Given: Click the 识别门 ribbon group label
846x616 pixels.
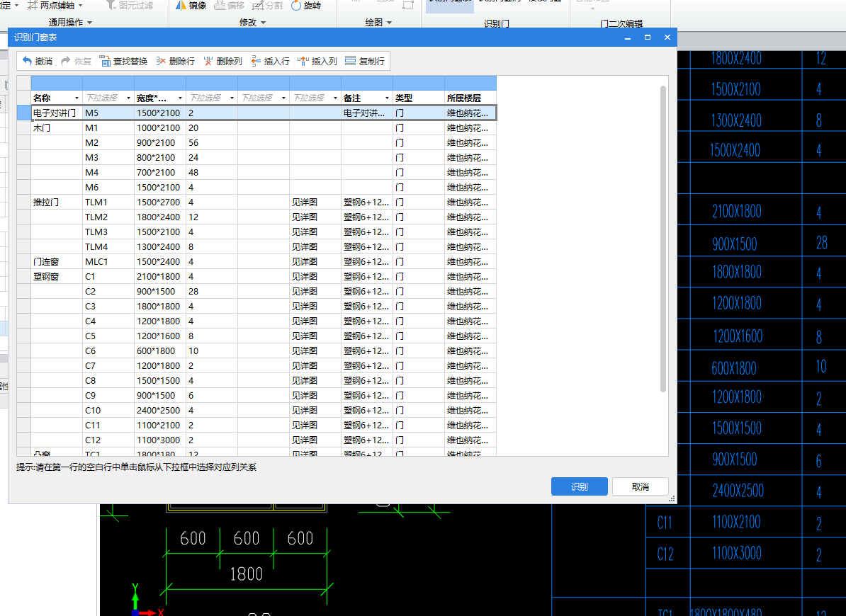Looking at the screenshot, I should 496,23.
